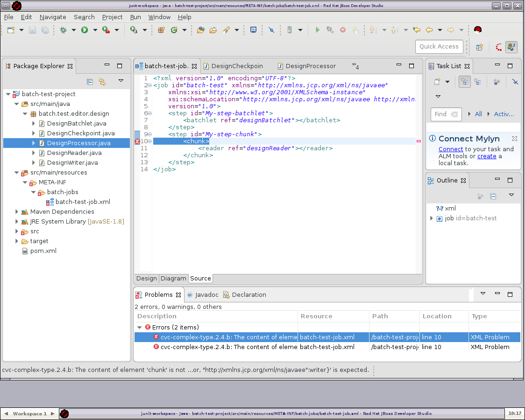Screen dimensions: 525x420
Task: Click error marker on line 10 gutter
Action: [x=137, y=141]
